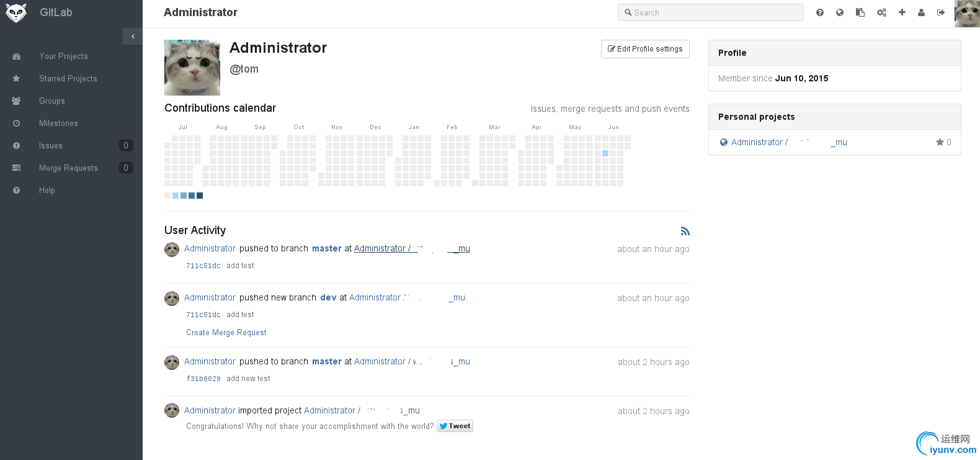Open profile settings person icon in top bar

(x=922, y=12)
